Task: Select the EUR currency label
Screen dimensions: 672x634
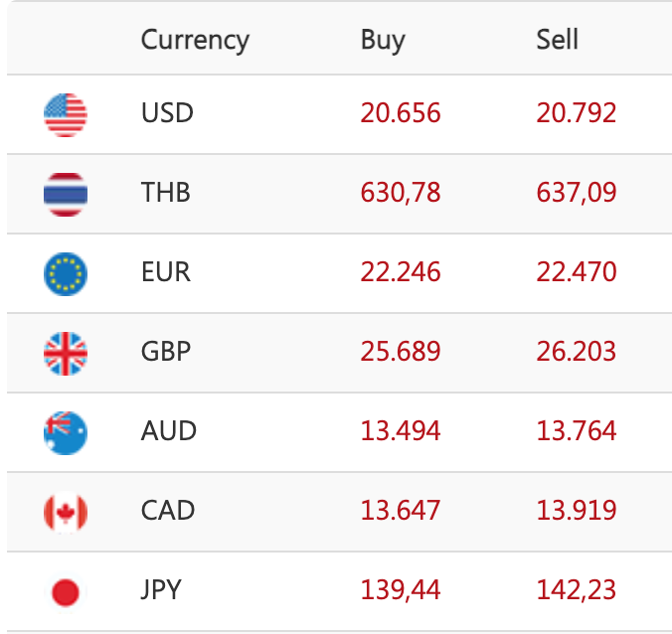Action: coord(166,272)
